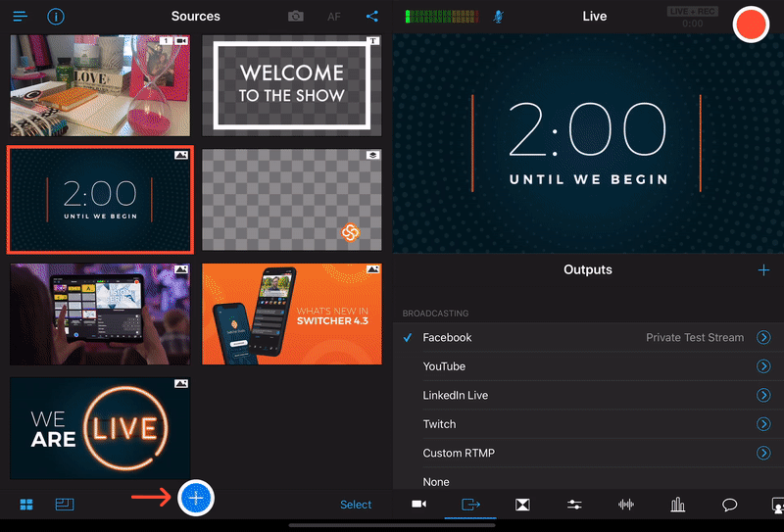Open LinkedIn Live details chevron
The image size is (784, 532).
point(763,395)
